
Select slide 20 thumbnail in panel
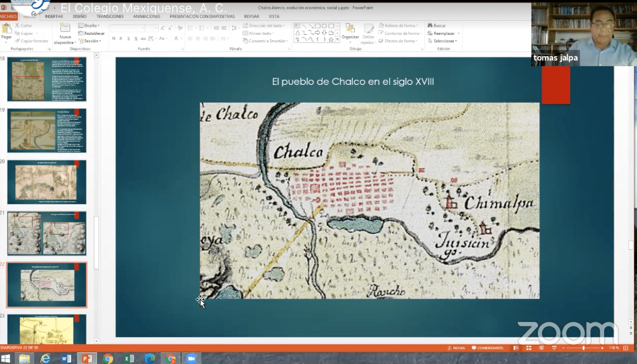pyautogui.click(x=47, y=182)
